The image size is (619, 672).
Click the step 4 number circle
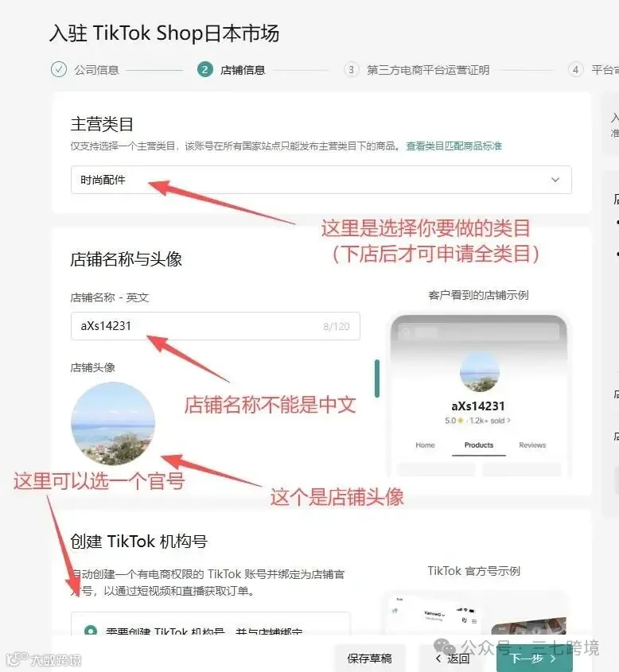pos(575,69)
